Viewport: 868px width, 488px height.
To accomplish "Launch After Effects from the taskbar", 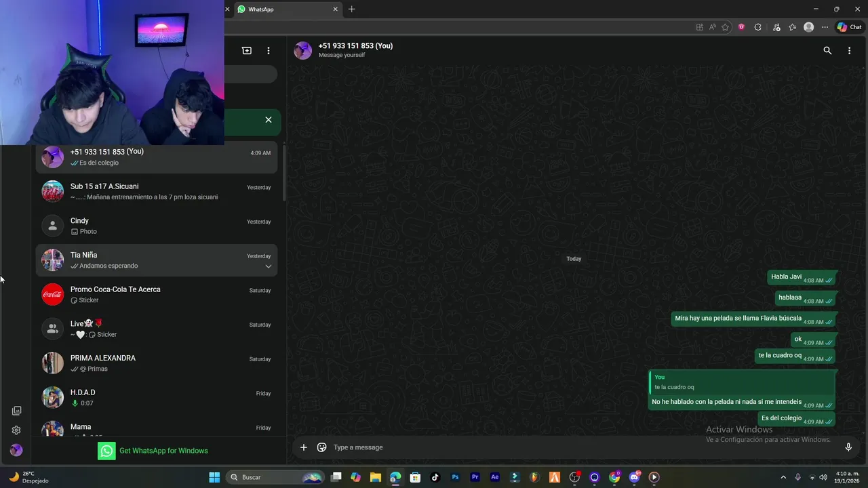I will click(495, 477).
